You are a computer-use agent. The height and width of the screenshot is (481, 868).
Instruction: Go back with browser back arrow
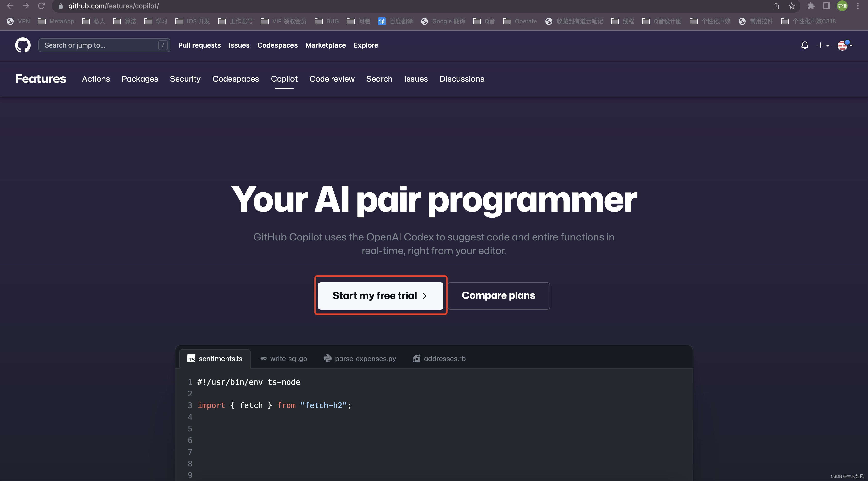point(10,6)
